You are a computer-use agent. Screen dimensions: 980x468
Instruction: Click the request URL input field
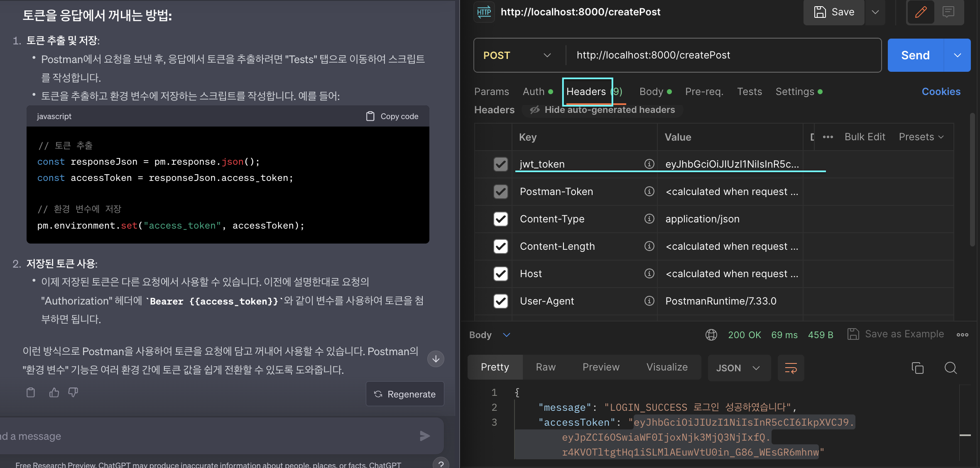click(x=723, y=55)
